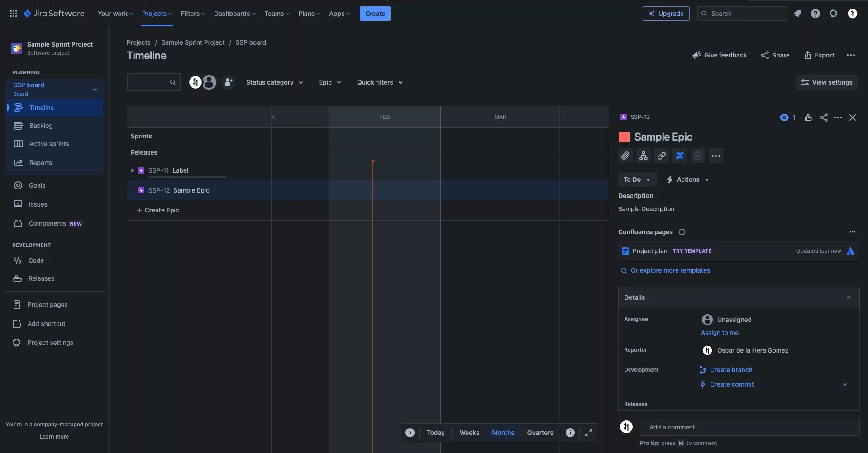868x453 pixels.
Task: Open the Status category dropdown
Action: click(x=274, y=82)
